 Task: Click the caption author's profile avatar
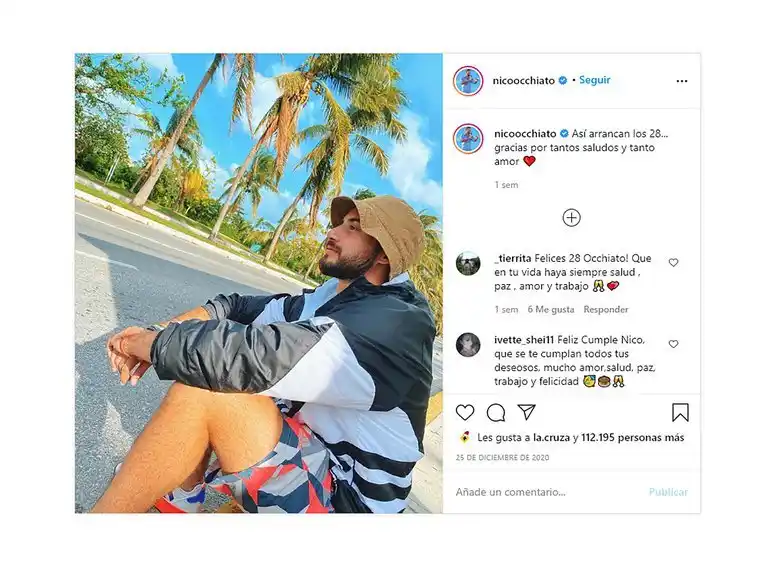click(x=468, y=139)
